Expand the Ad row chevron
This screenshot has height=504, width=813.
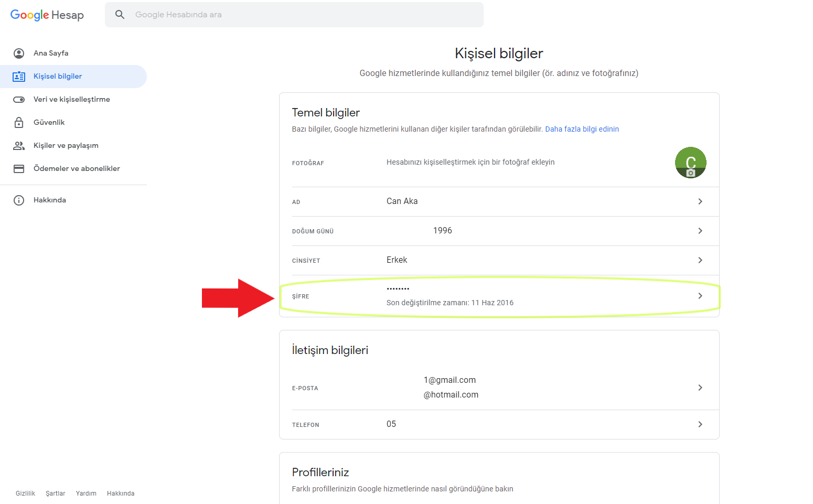700,201
